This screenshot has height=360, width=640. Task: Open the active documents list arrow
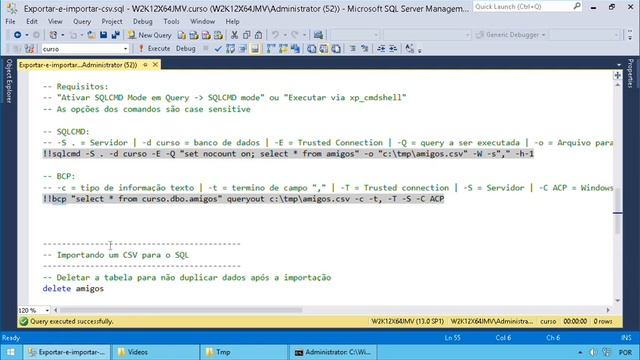[619, 65]
